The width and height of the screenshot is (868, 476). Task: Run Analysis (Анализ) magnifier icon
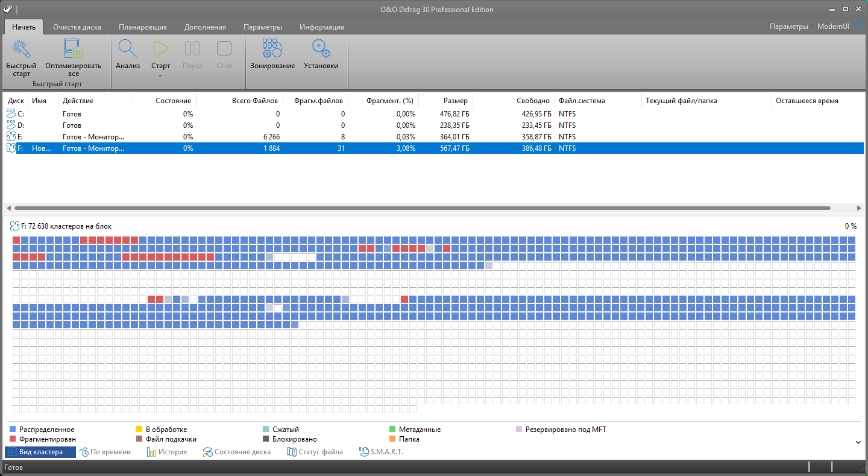(x=128, y=49)
